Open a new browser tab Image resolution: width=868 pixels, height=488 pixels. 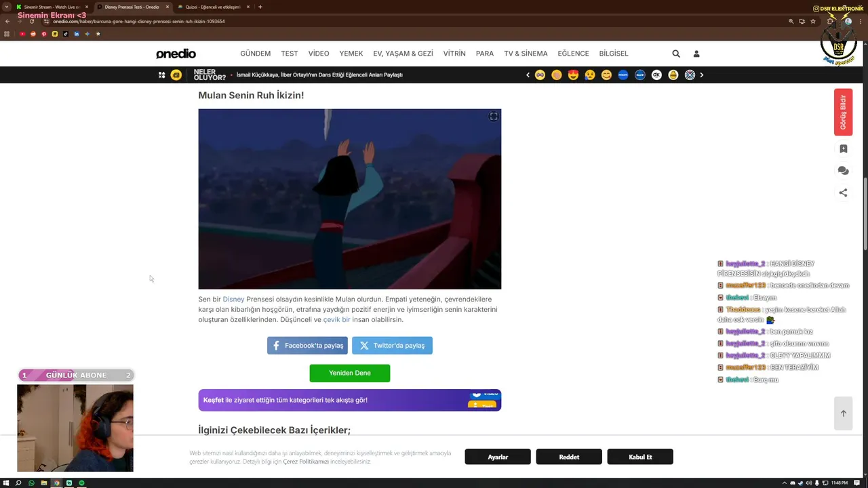[260, 7]
